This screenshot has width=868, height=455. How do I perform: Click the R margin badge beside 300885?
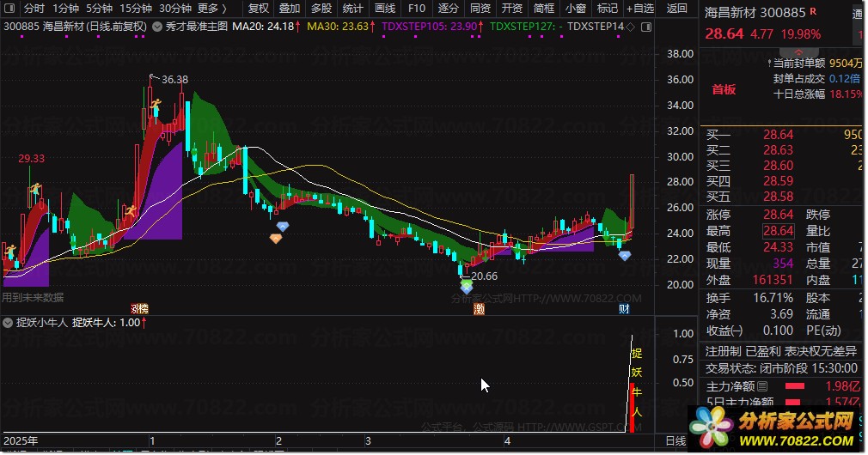[x=813, y=11]
